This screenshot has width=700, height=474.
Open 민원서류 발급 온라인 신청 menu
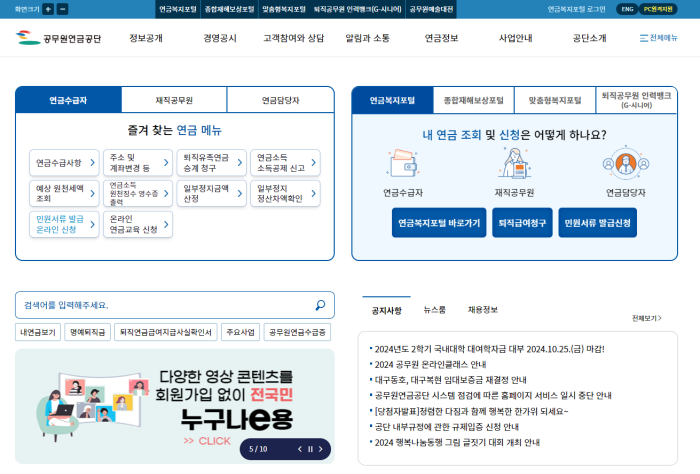(64, 224)
